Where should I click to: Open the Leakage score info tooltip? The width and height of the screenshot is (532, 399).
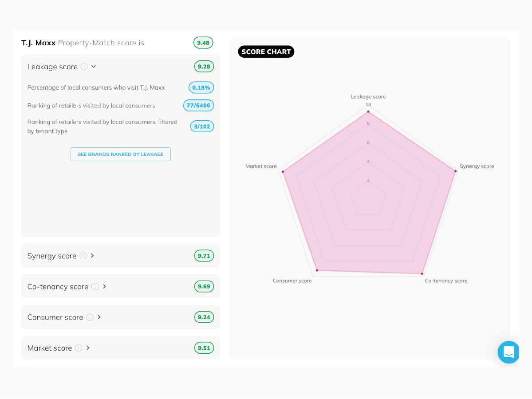(x=84, y=67)
